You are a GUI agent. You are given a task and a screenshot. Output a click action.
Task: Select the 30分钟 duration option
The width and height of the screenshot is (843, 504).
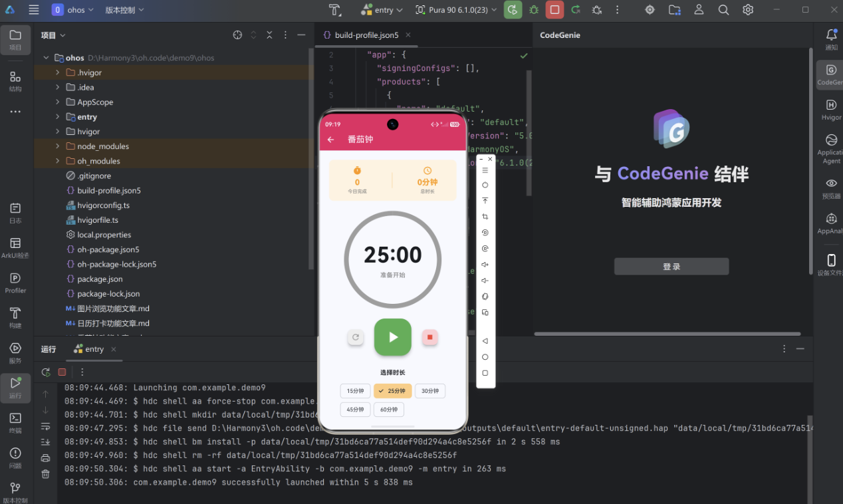pos(430,391)
